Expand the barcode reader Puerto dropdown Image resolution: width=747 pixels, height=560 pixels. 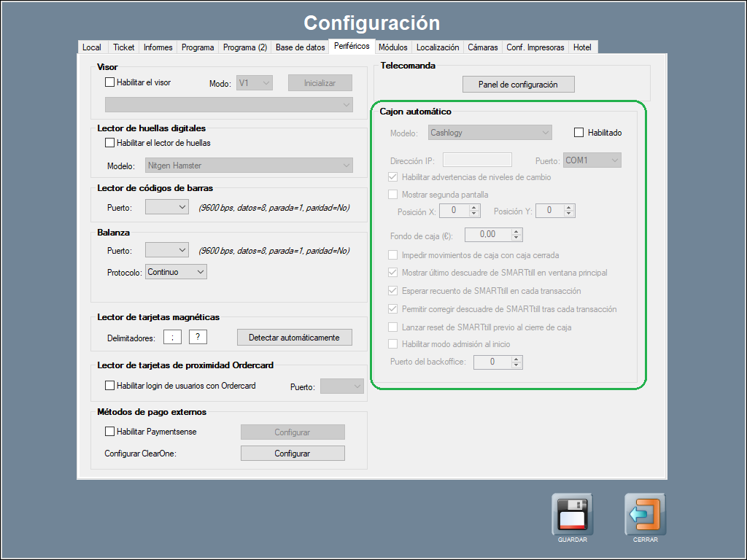[167, 208]
